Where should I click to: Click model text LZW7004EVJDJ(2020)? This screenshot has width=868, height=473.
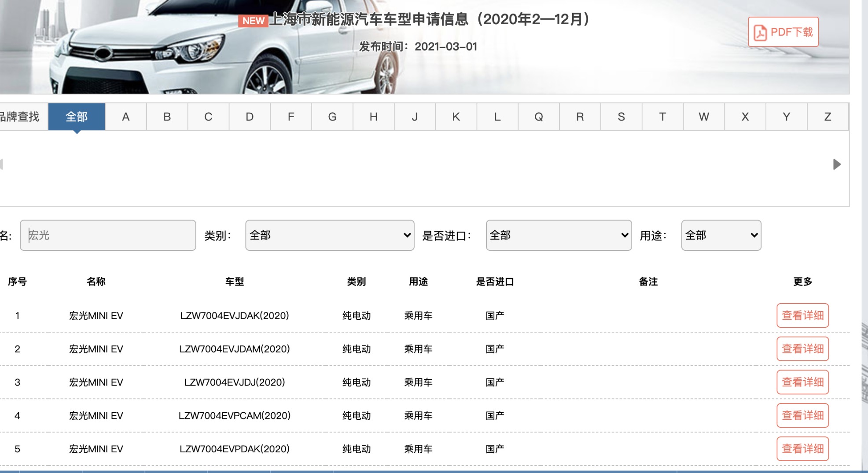coord(235,383)
